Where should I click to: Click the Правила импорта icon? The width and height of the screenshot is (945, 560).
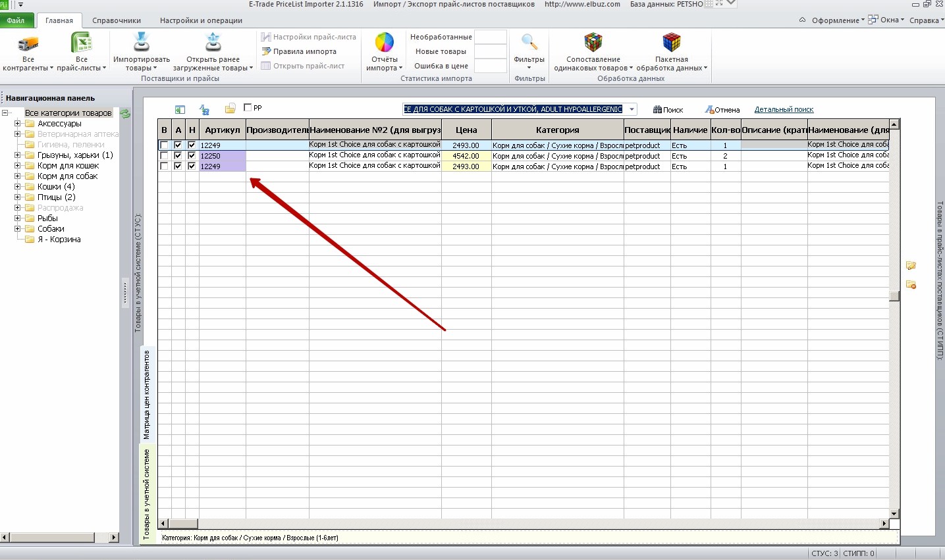point(266,51)
